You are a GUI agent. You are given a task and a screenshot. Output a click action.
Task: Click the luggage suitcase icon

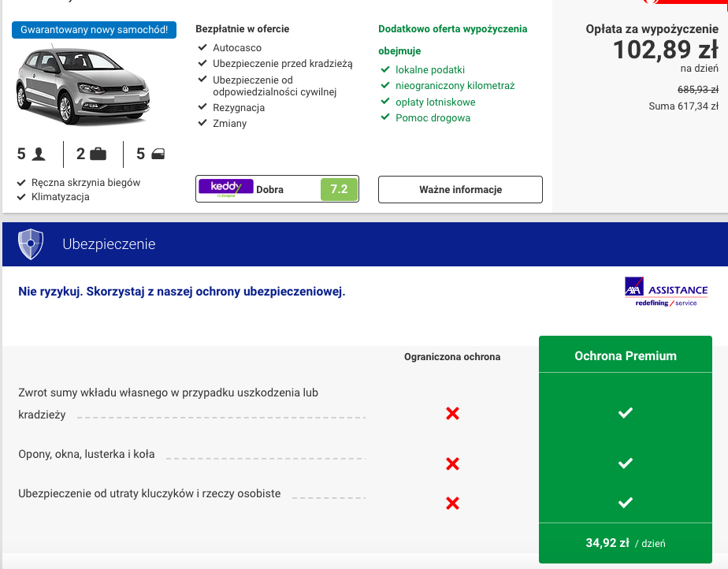(x=98, y=154)
